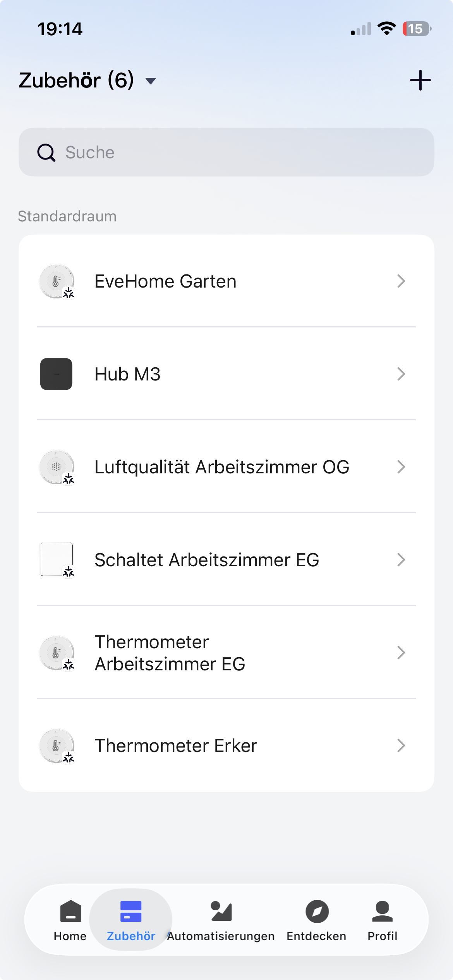Tap the EveHome Garten thermometer icon
Viewport: 453px width, 980px height.
[57, 281]
